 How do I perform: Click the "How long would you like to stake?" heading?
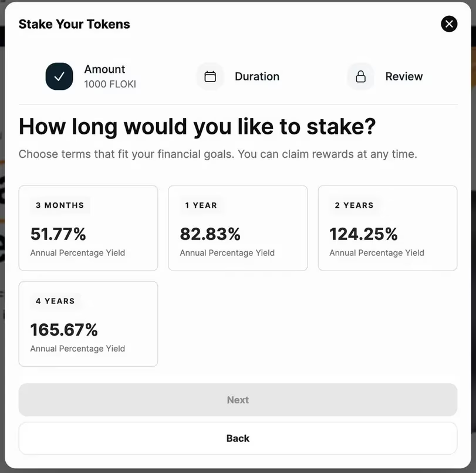click(197, 127)
